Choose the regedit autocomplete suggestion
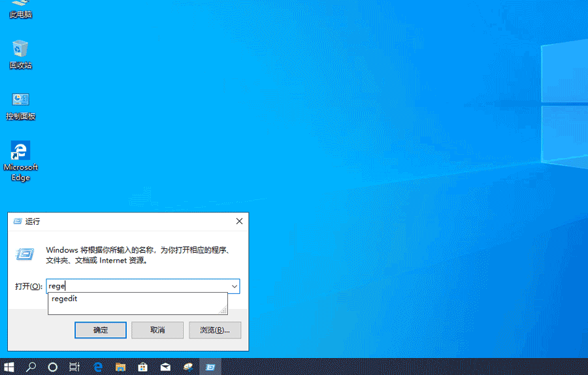This screenshot has width=588, height=375. [65, 299]
